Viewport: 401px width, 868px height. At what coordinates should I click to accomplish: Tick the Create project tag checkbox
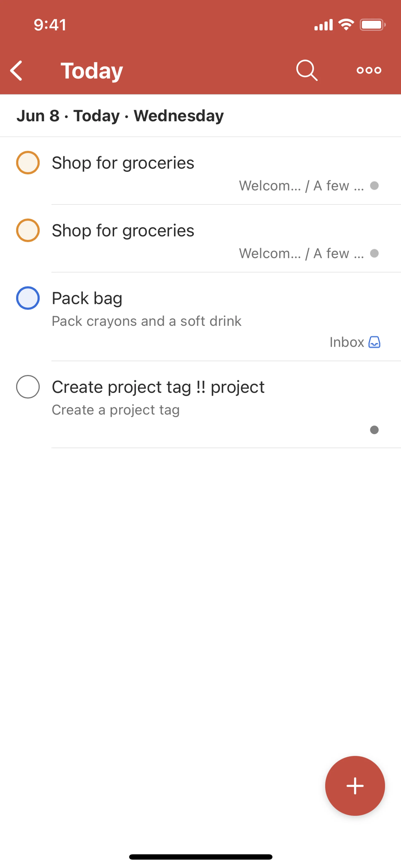click(28, 387)
